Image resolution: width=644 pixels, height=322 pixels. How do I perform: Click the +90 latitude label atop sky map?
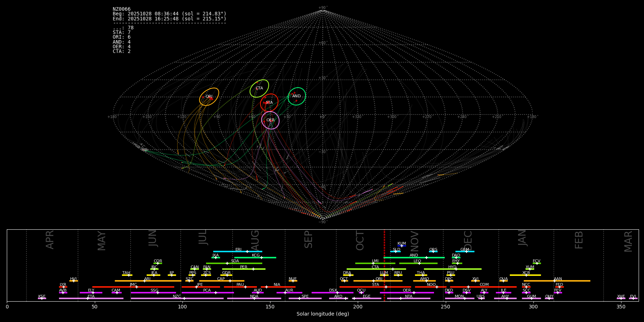coord(322,8)
